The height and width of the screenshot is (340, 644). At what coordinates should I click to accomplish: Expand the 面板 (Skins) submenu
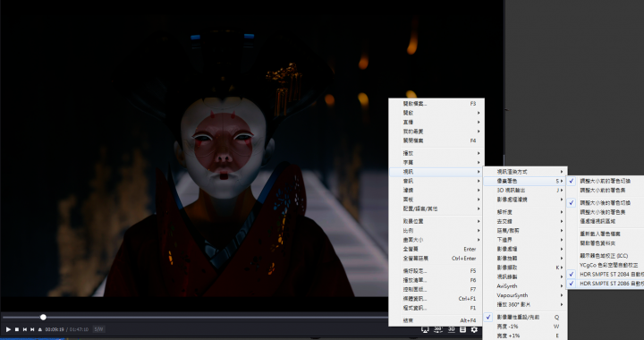(436, 200)
